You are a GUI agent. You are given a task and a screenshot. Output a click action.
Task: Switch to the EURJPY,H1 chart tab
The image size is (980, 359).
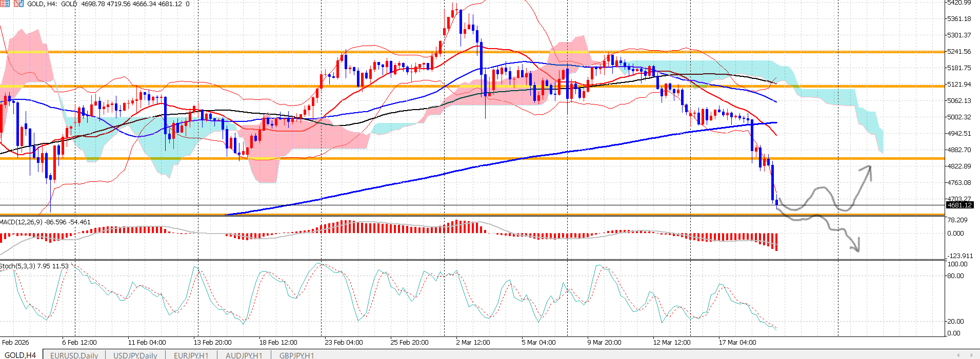[x=191, y=355]
